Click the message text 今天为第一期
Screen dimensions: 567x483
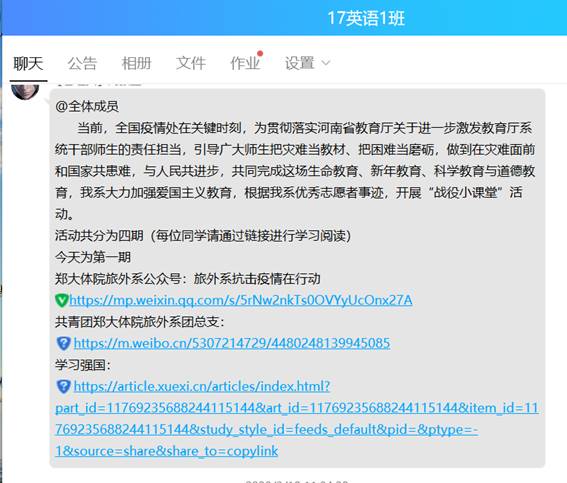tap(93, 257)
